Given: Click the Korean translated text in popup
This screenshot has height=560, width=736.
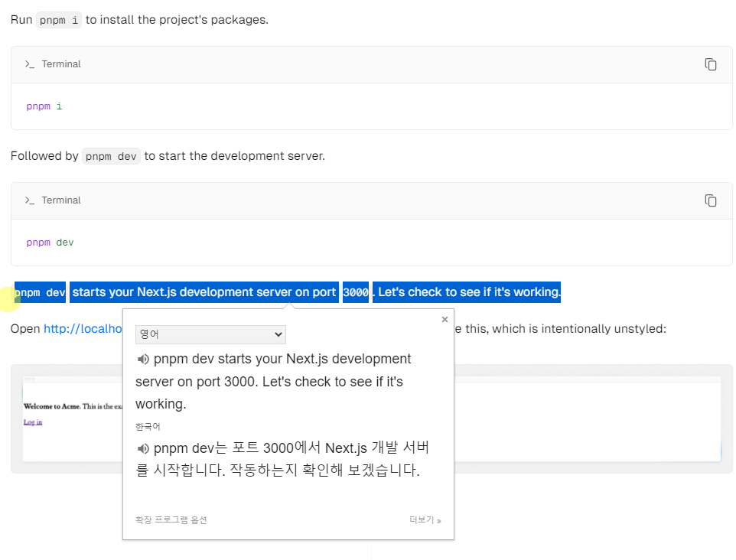Looking at the screenshot, I should 282,458.
